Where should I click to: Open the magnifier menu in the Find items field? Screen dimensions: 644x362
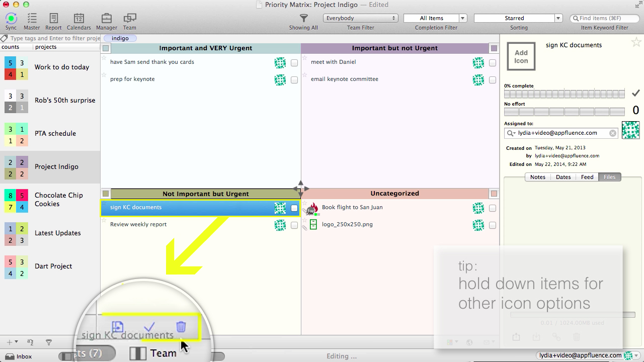point(575,18)
